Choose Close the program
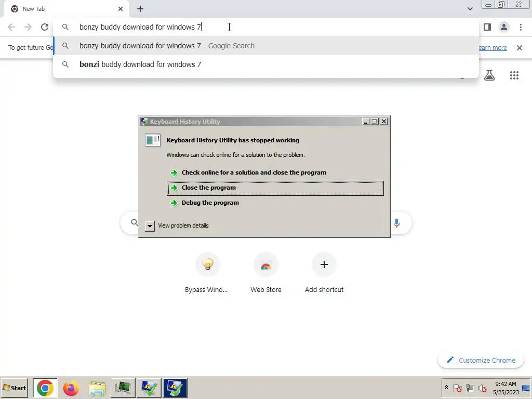 click(x=275, y=188)
